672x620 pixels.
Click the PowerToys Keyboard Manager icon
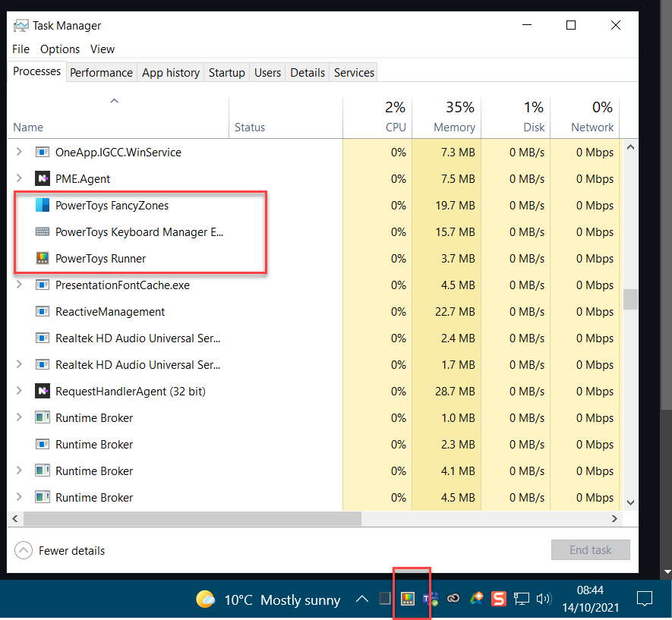click(44, 231)
